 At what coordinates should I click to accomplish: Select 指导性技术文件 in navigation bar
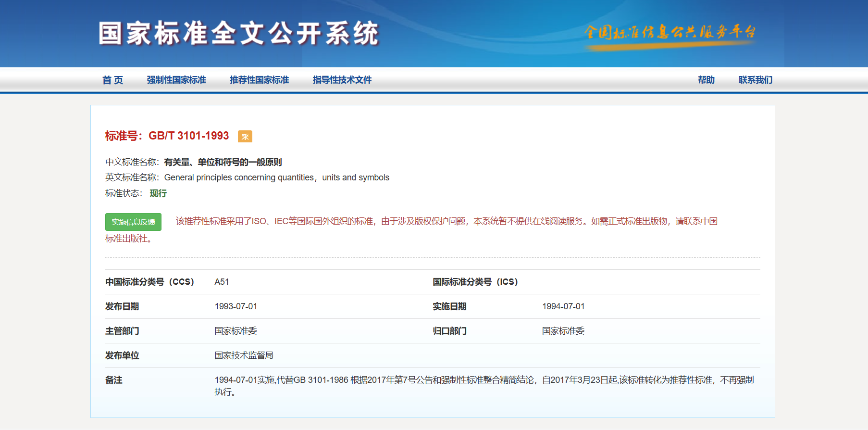coord(342,80)
